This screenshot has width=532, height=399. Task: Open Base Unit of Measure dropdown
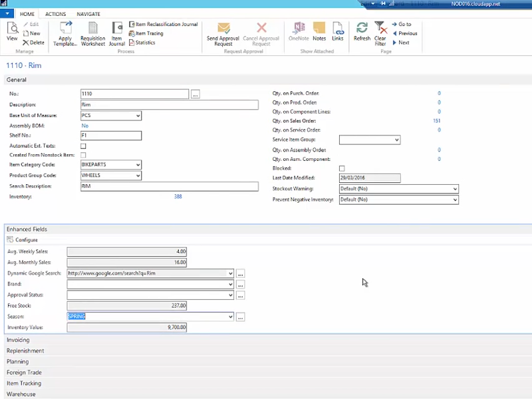[138, 116]
